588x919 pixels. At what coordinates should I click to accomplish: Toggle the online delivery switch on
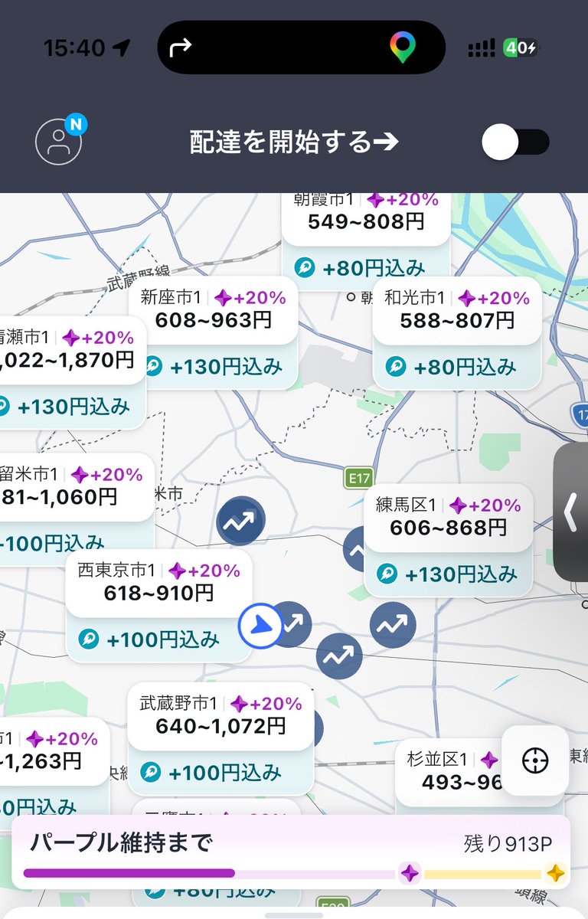click(515, 142)
